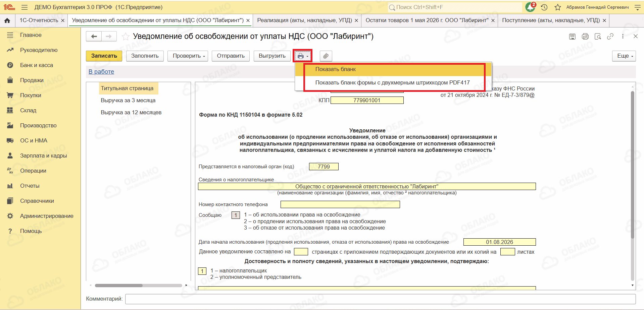Open the Помощь section

pyautogui.click(x=31, y=231)
